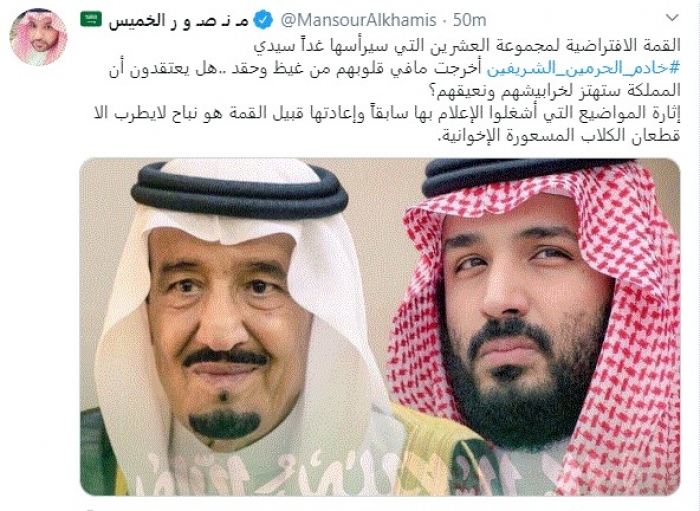This screenshot has height=511, width=700.
Task: Click the dot separator before 50m
Action: pos(445,21)
